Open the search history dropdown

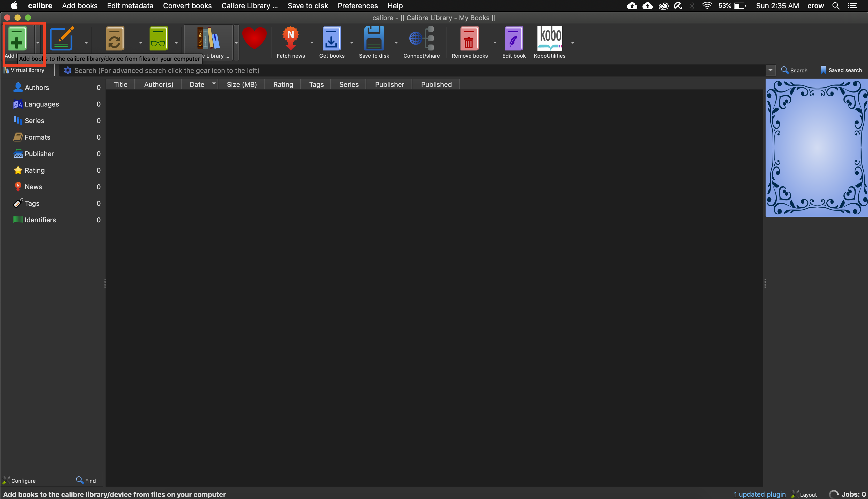[x=770, y=70]
